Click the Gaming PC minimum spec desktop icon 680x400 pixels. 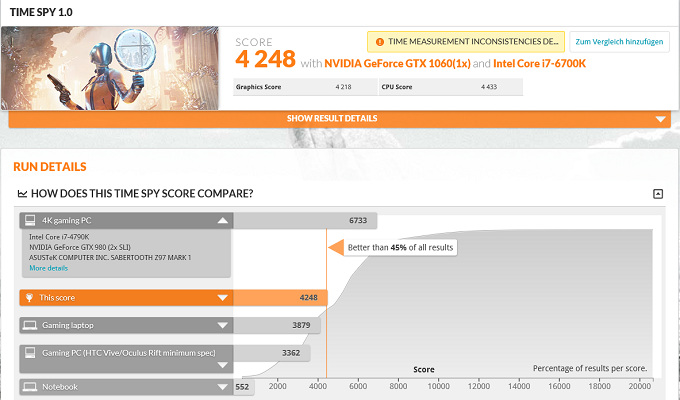[30, 353]
